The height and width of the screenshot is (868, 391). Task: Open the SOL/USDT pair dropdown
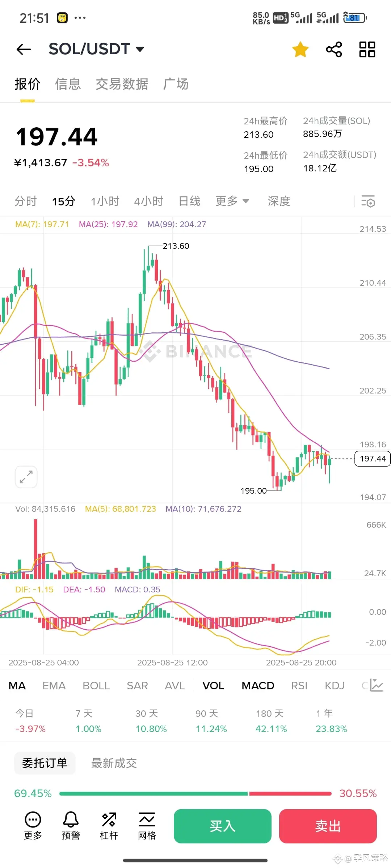96,49
